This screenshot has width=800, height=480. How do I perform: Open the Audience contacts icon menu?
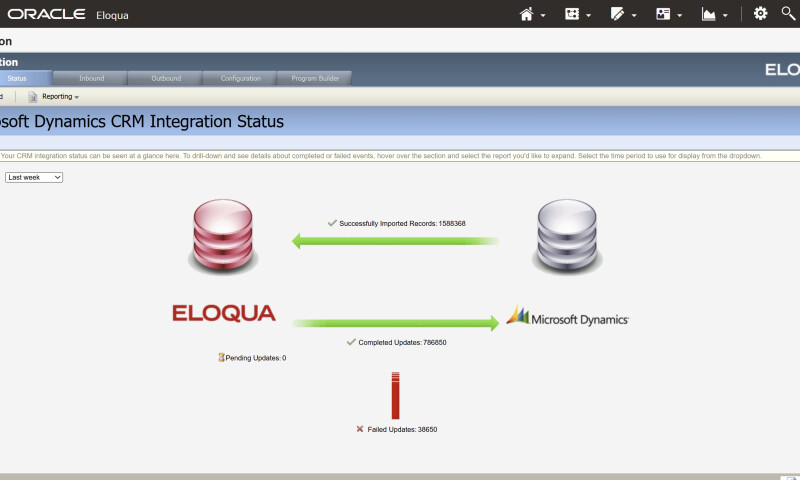(663, 14)
